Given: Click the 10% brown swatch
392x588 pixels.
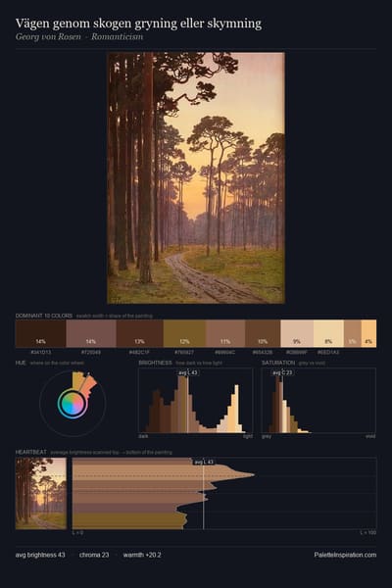Looking at the screenshot, I should pos(263,333).
